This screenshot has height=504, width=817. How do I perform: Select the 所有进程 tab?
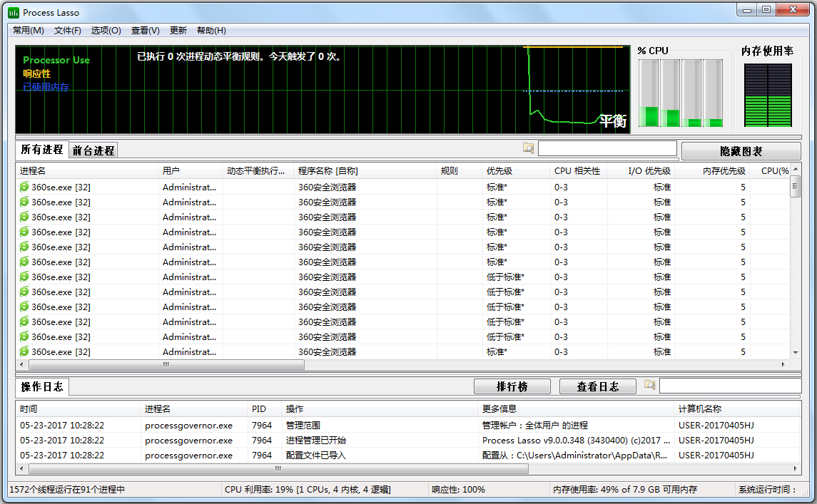(42, 150)
